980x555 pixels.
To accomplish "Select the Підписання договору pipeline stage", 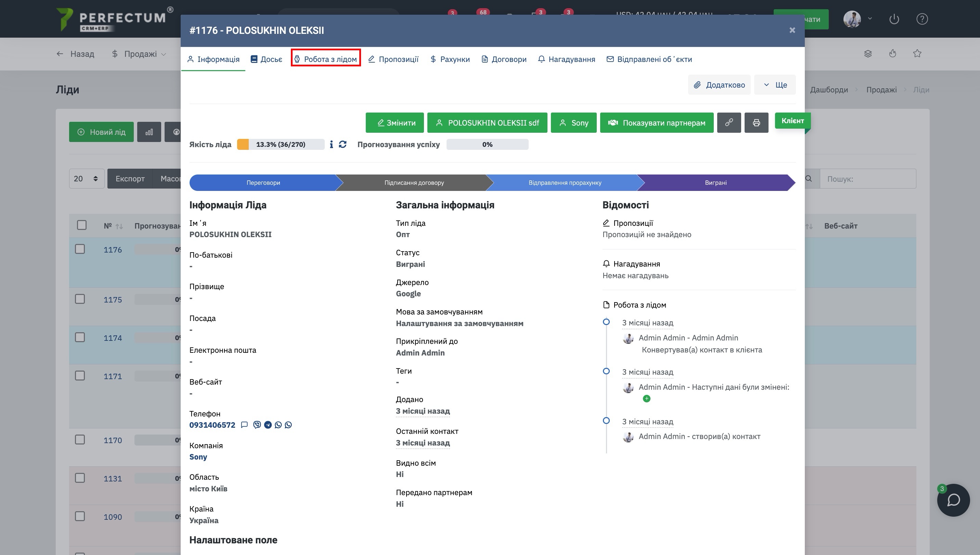I will pyautogui.click(x=414, y=183).
